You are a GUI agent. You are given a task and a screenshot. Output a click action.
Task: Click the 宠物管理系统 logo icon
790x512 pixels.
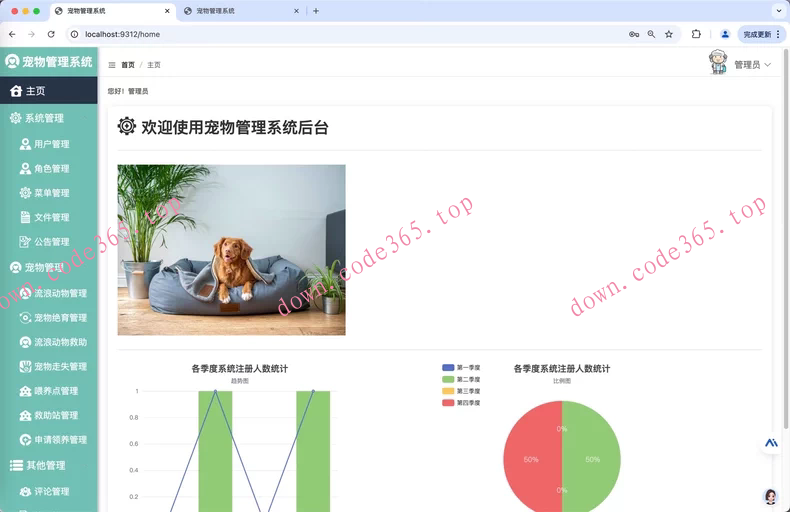(12, 61)
